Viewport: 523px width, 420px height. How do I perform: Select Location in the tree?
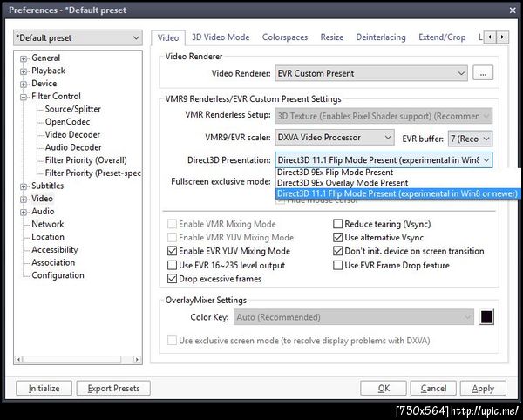[x=48, y=237]
